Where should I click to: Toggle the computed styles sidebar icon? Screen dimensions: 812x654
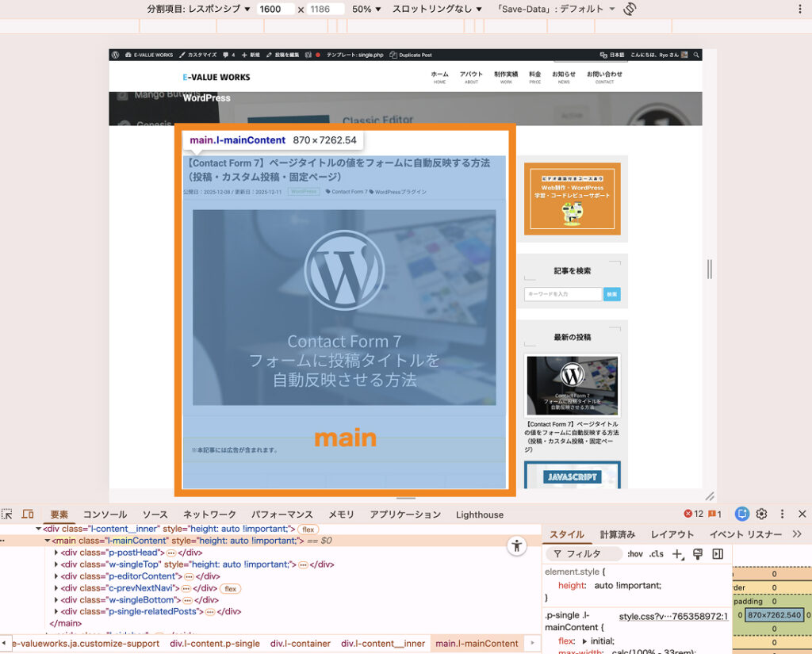click(718, 554)
